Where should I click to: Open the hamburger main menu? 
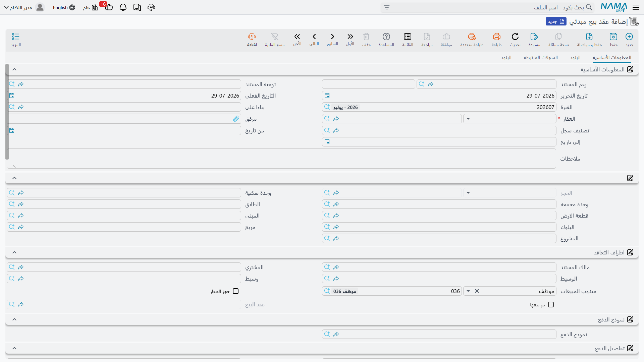[x=636, y=7]
